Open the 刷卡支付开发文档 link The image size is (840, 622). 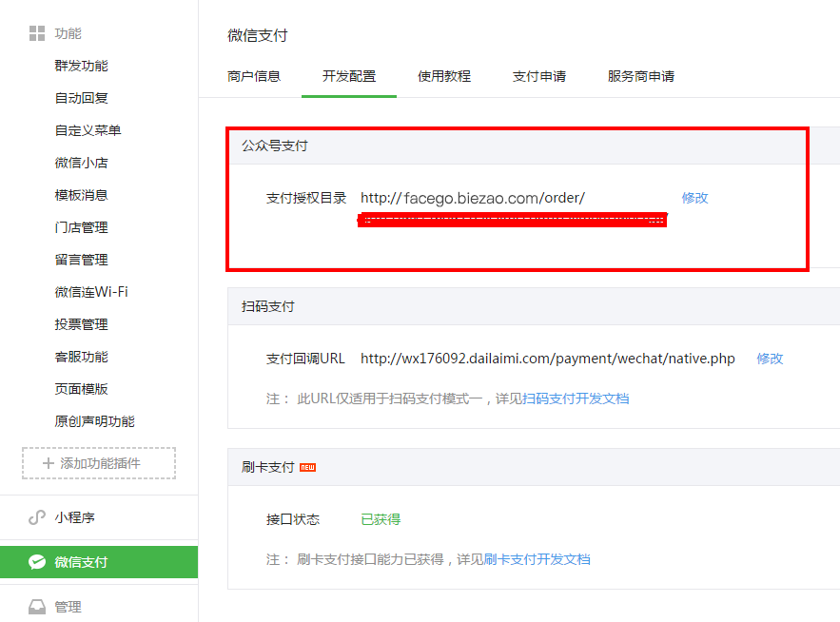537,559
